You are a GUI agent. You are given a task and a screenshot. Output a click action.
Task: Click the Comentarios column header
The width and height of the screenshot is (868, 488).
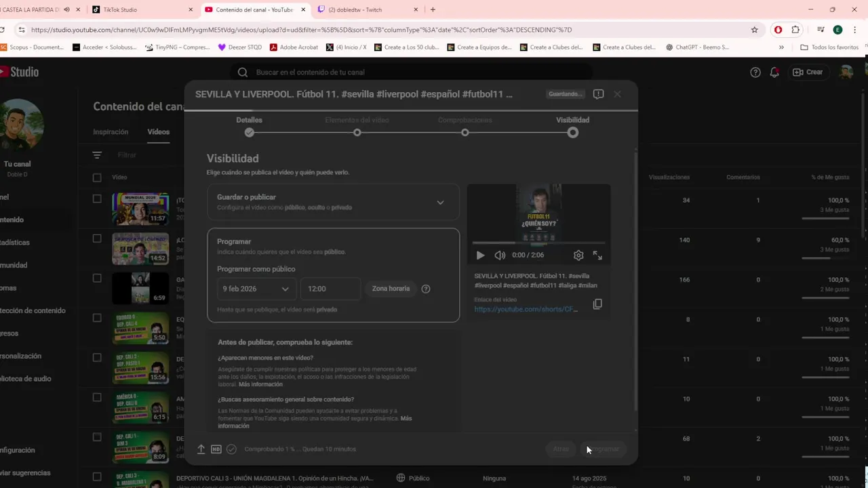click(x=743, y=177)
